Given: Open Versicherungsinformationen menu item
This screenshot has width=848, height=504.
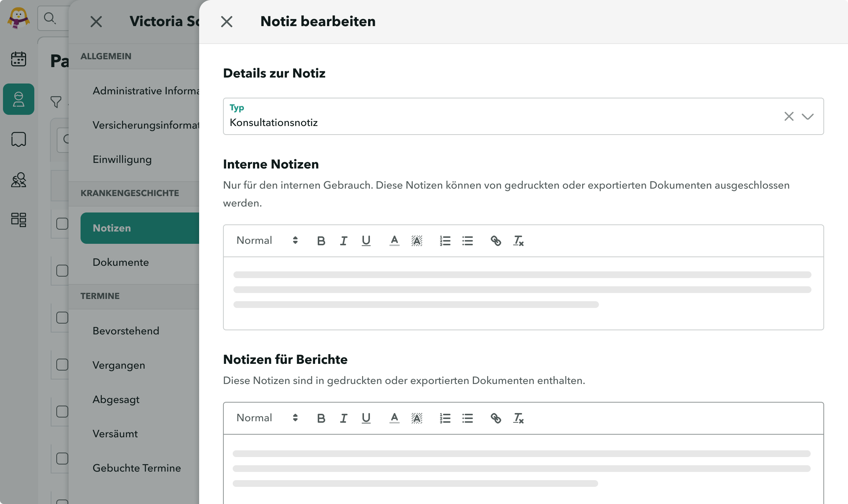Looking at the screenshot, I should point(140,125).
